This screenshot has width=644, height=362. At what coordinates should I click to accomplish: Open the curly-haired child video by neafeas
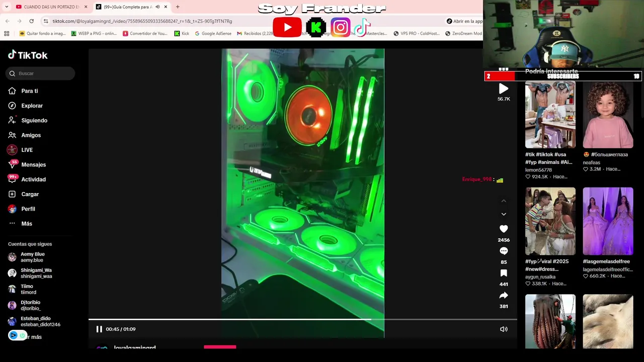pos(608,115)
